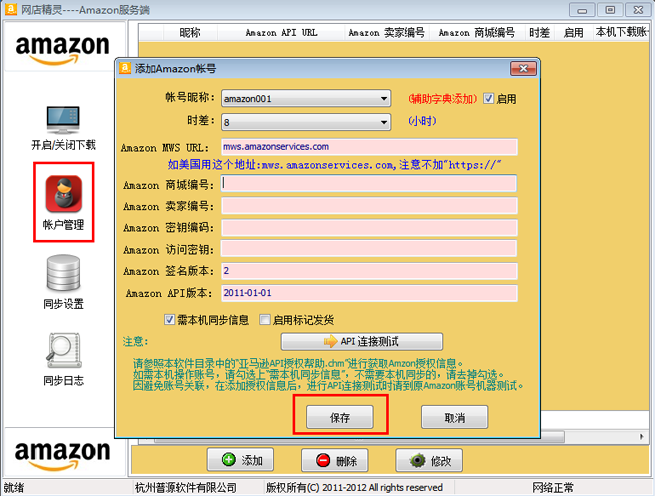Image resolution: width=655 pixels, height=496 pixels.
Task: Save the account with 保存
Action: pyautogui.click(x=340, y=417)
